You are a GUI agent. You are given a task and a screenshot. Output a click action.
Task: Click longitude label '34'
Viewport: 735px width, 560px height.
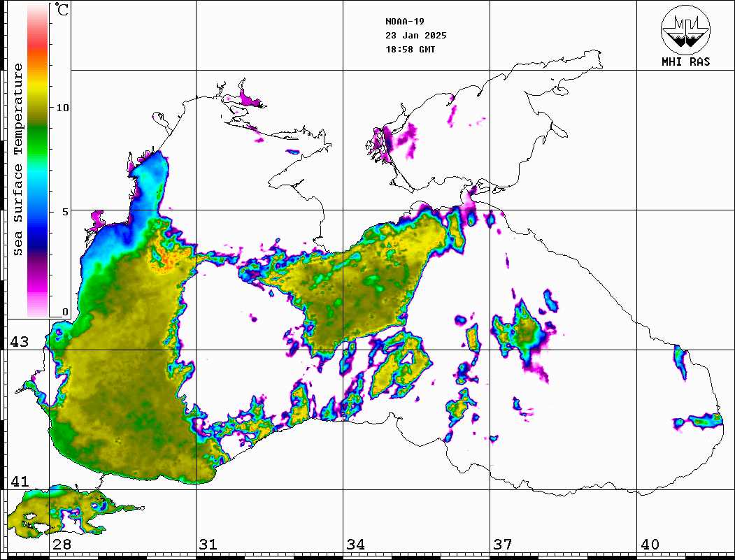(356, 545)
